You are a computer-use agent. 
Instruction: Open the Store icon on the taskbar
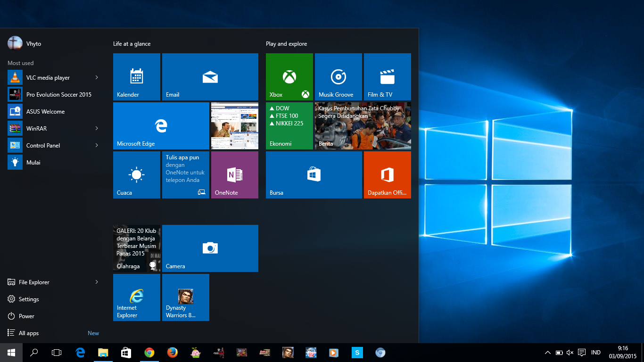(126, 353)
